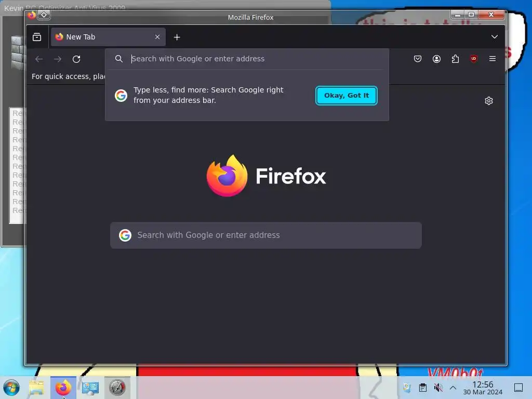
Task: Reload the current page
Action: point(76,59)
